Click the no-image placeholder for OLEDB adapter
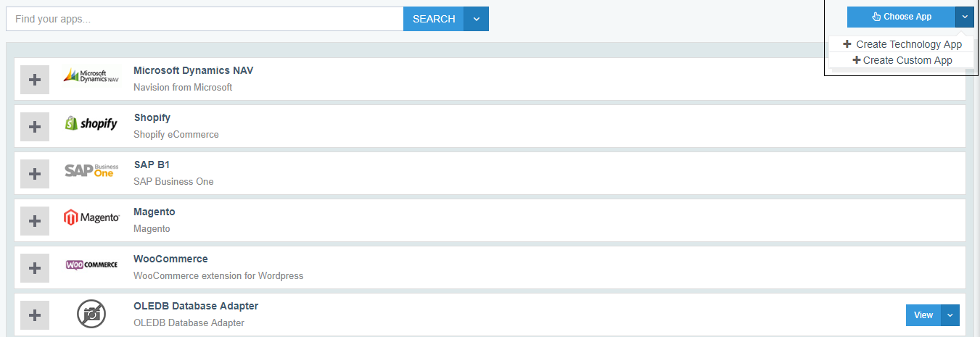This screenshot has height=337, width=980. tap(91, 314)
